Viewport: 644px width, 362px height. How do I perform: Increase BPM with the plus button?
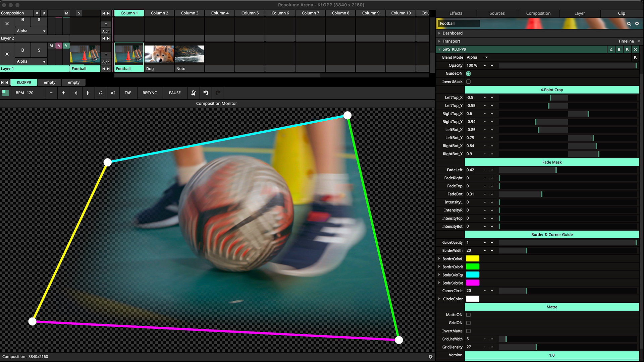(x=63, y=93)
